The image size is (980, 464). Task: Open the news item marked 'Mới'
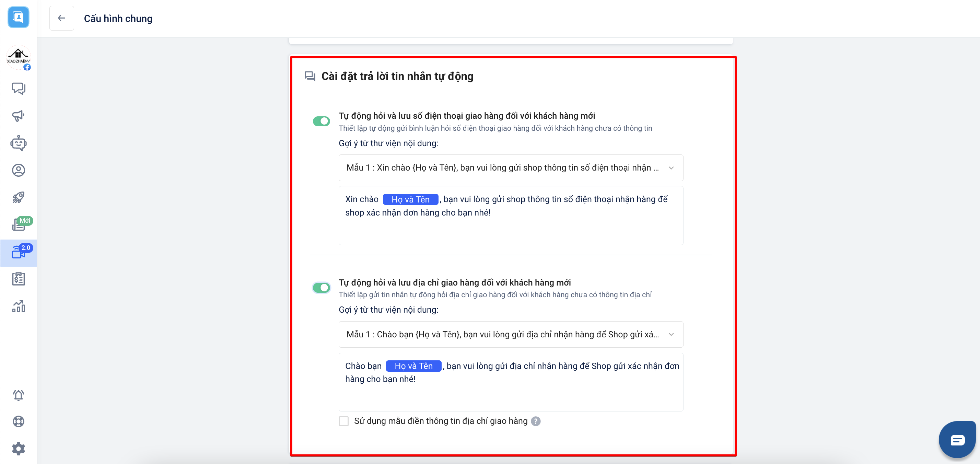click(x=18, y=224)
